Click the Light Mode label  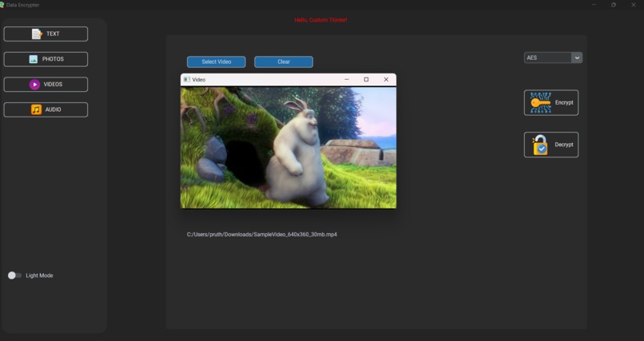point(39,276)
